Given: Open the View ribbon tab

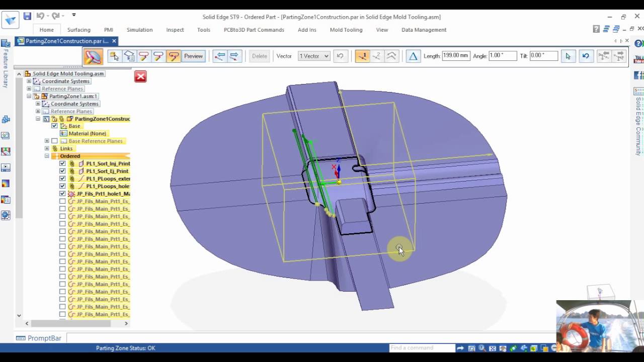Looking at the screenshot, I should 382,30.
